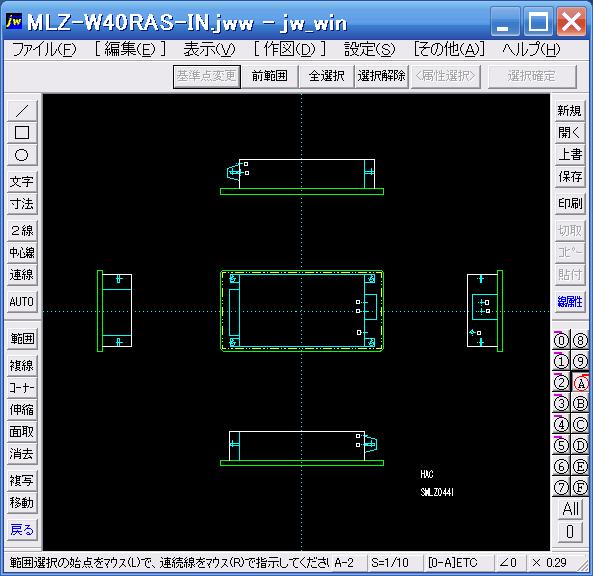593x576 pixels.
Task: Toggle layer 7 button
Action: point(561,487)
